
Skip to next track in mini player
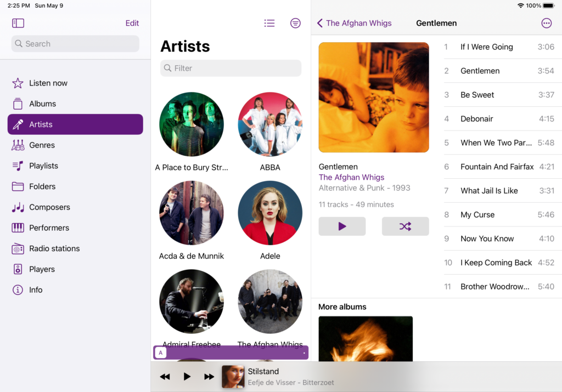(x=209, y=377)
